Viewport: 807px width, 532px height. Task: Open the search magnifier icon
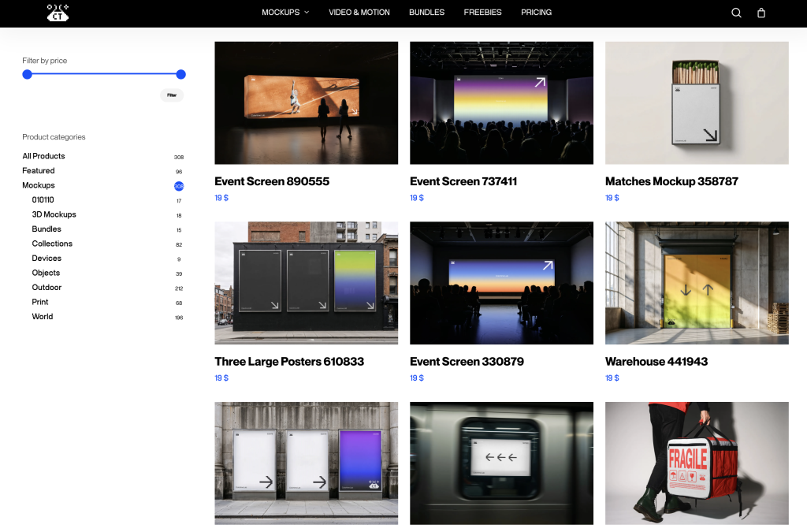coord(736,13)
